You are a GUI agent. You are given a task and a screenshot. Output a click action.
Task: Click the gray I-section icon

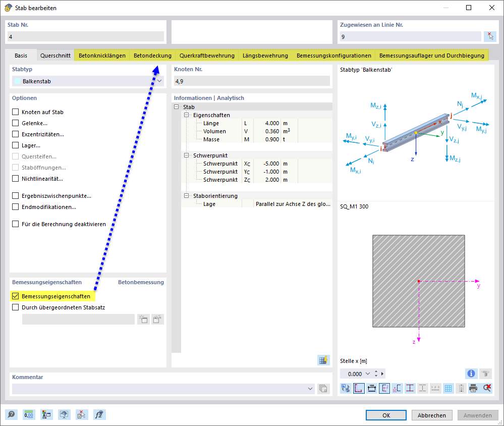click(x=423, y=388)
